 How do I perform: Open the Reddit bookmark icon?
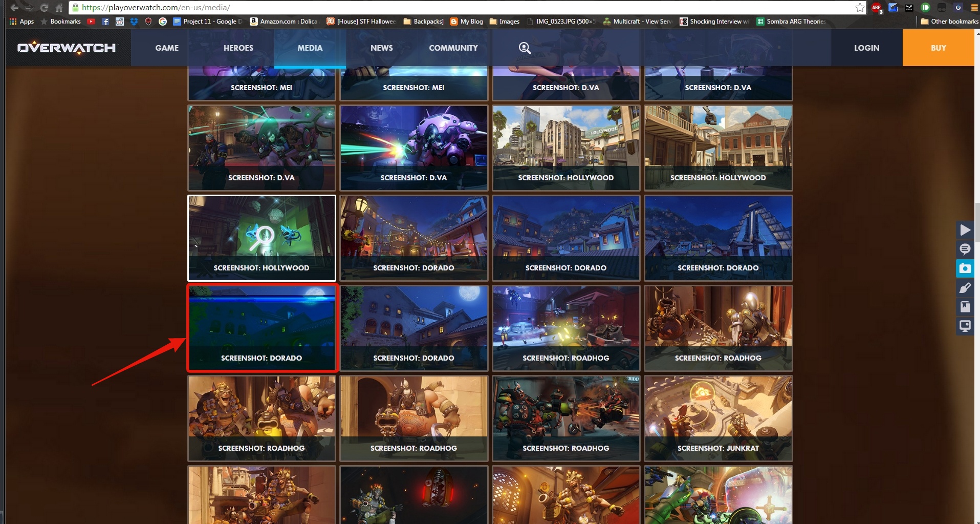(x=120, y=22)
